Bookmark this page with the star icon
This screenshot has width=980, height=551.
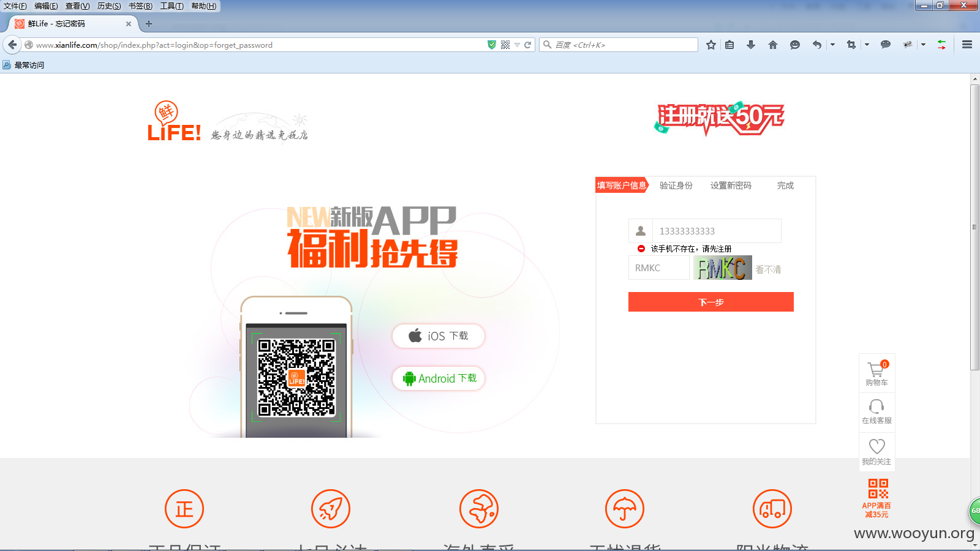[x=711, y=45]
